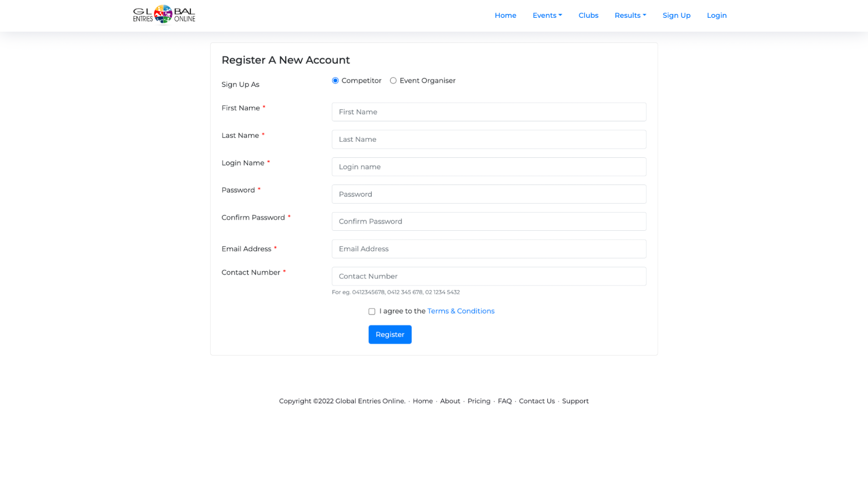Image resolution: width=868 pixels, height=495 pixels.
Task: Open the Terms & Conditions link
Action: pyautogui.click(x=461, y=311)
